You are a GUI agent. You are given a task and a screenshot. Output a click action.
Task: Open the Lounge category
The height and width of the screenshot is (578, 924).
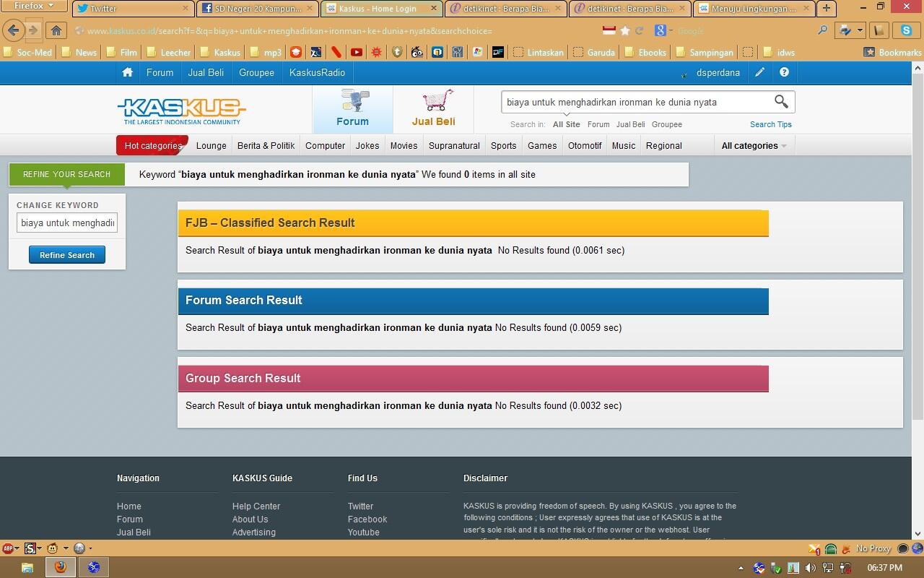(x=211, y=145)
